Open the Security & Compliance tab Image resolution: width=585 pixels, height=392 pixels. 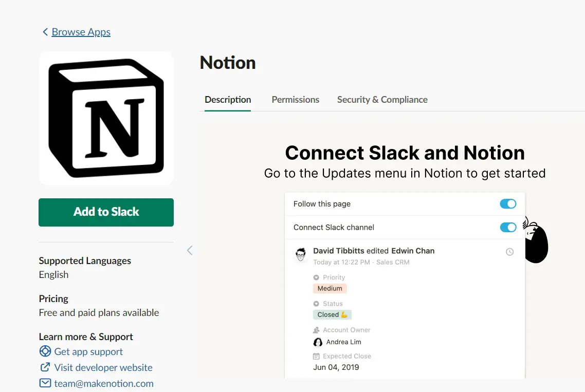point(382,100)
